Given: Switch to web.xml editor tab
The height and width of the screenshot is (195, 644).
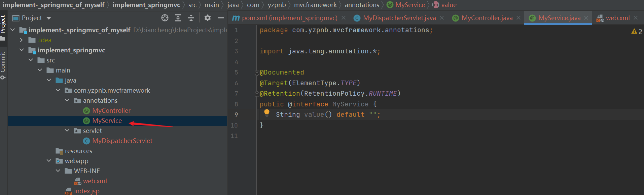Looking at the screenshot, I should [618, 18].
